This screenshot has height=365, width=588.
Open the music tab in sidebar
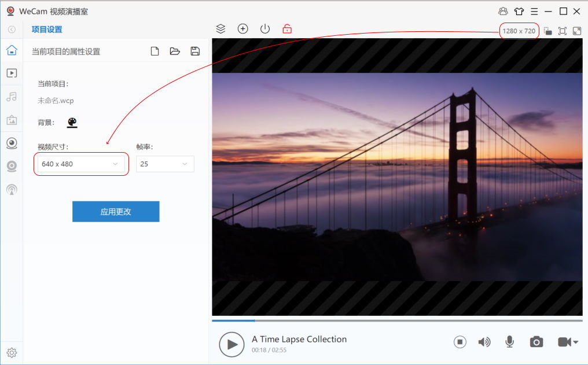(x=12, y=97)
